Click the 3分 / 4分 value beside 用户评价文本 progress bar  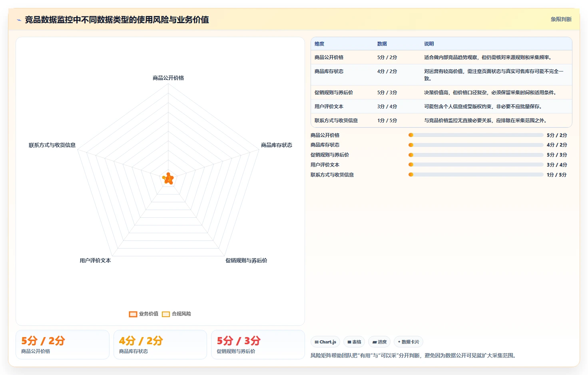[x=557, y=165]
